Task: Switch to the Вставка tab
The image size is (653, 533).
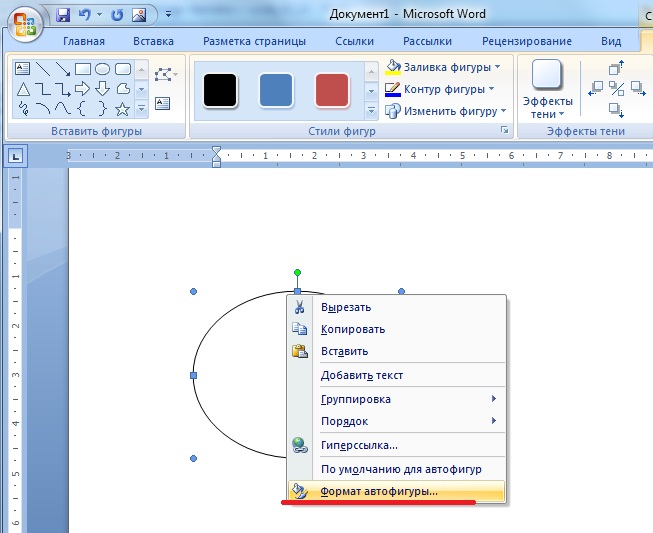Action: coord(153,41)
